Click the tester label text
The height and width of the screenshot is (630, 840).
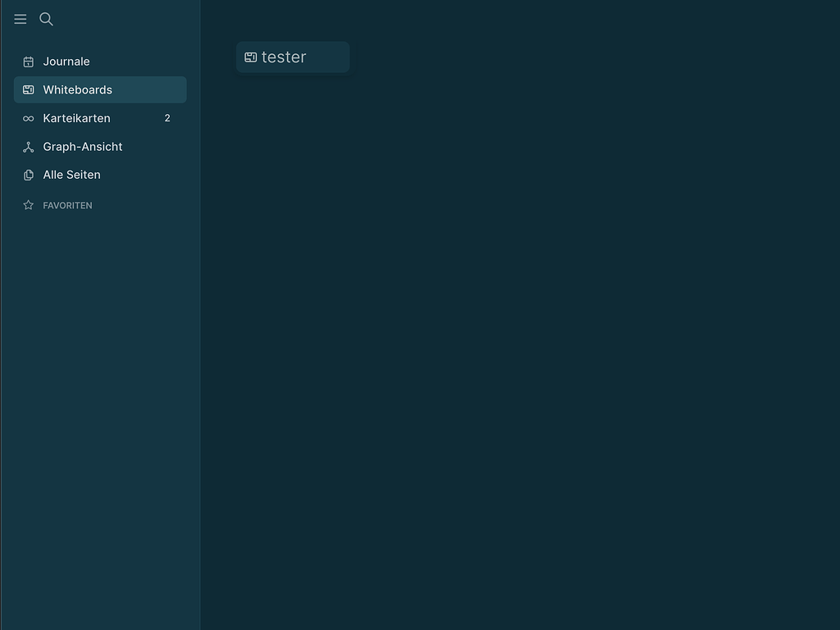(x=283, y=57)
